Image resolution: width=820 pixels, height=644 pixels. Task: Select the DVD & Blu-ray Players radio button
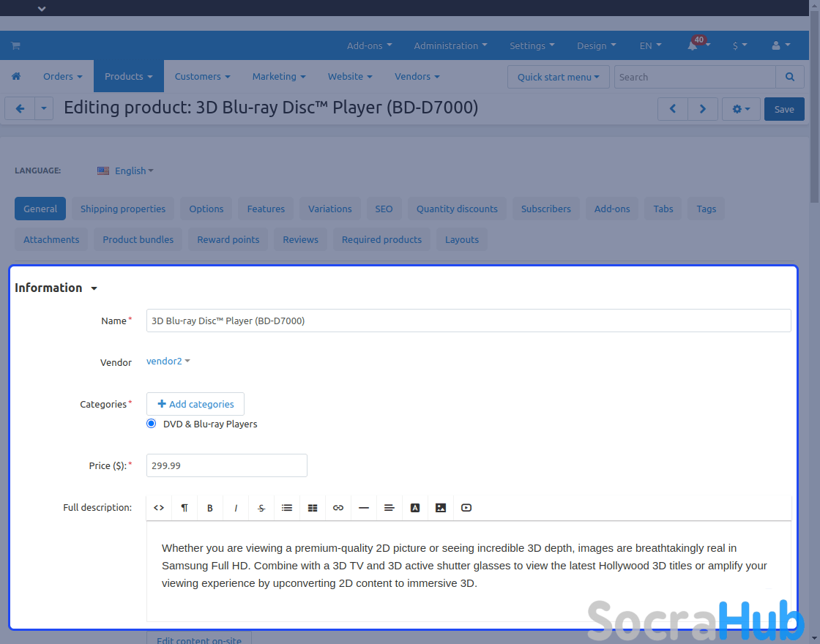[x=152, y=424]
